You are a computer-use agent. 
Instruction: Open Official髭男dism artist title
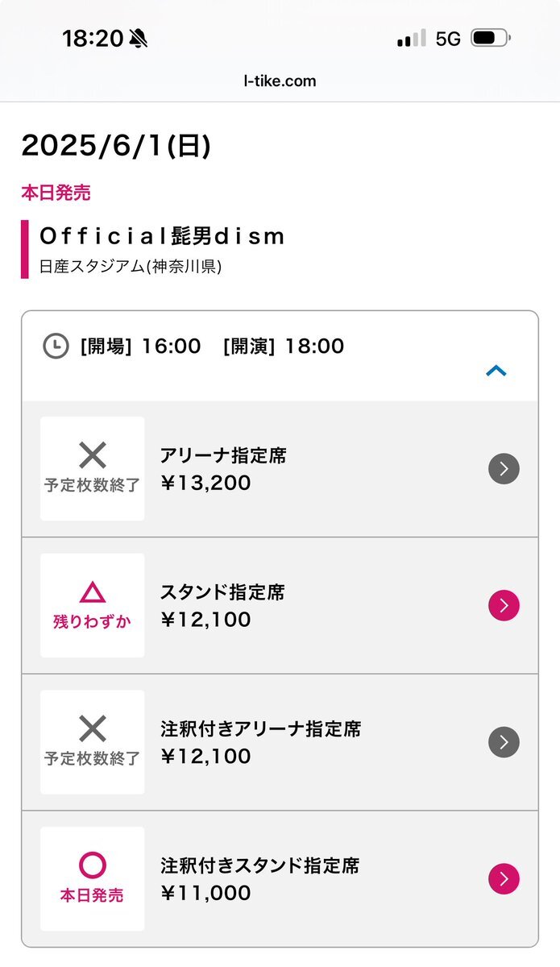(x=163, y=236)
